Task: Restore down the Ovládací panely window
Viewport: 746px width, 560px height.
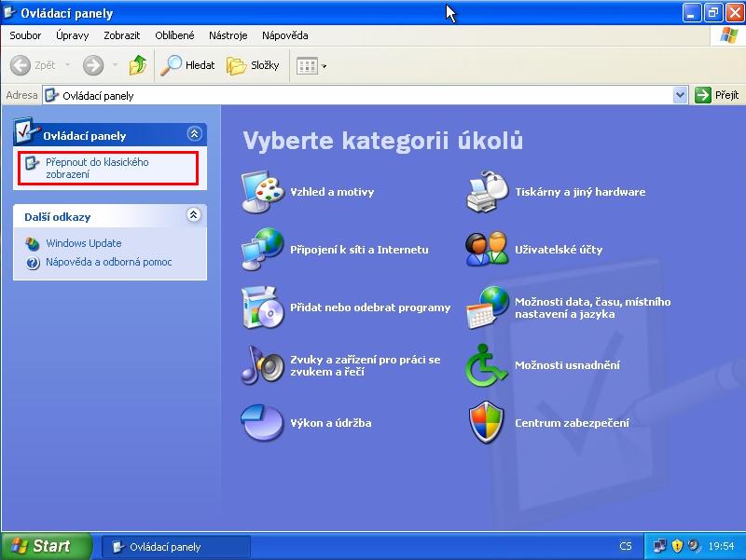Action: click(x=712, y=13)
